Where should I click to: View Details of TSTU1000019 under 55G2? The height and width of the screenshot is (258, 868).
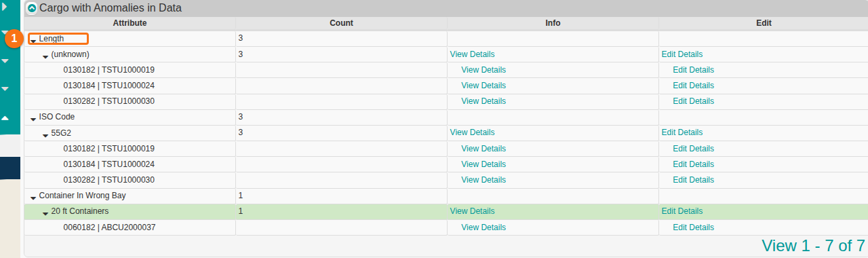[484, 149]
